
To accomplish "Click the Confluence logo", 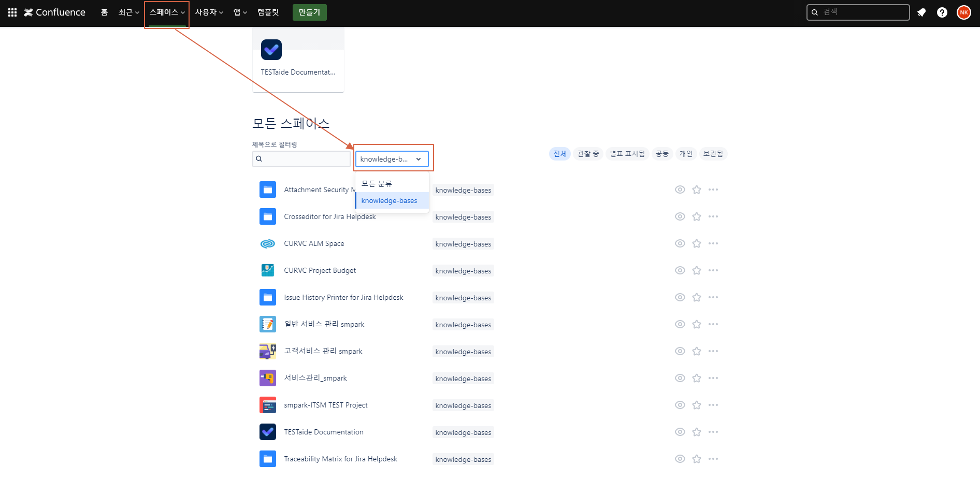I will [x=54, y=12].
